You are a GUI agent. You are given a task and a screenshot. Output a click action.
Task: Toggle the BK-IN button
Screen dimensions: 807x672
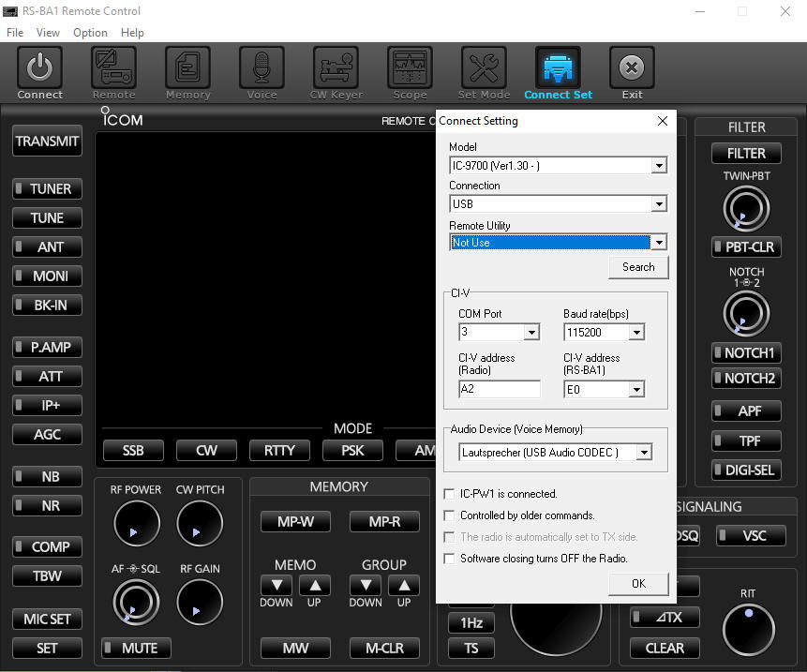pyautogui.click(x=48, y=306)
